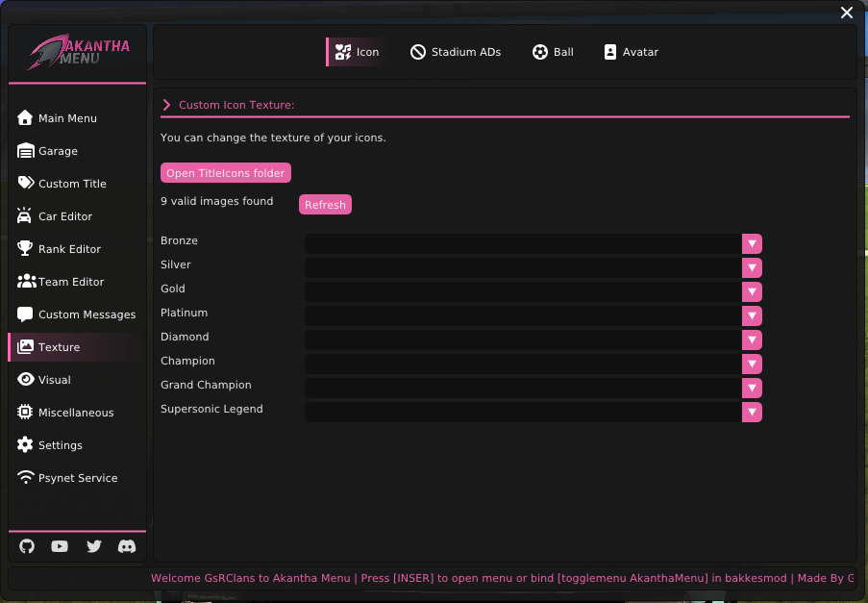This screenshot has height=603, width=868.
Task: Switch to the Ball tab
Action: click(553, 52)
